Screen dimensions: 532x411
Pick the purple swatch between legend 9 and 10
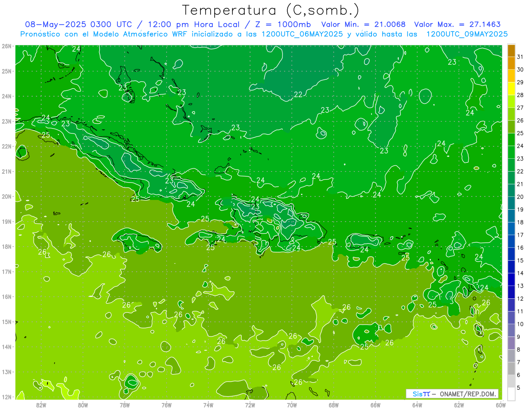pyautogui.click(x=511, y=330)
